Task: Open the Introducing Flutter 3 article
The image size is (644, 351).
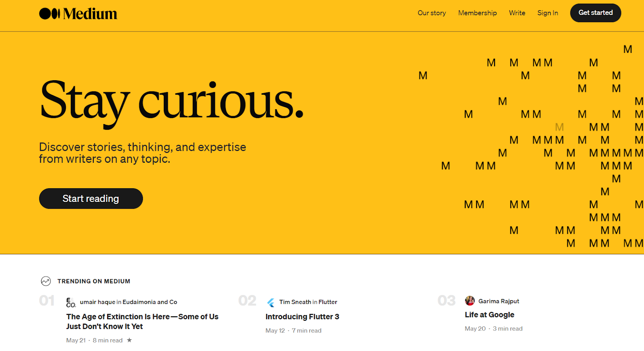Action: point(302,317)
